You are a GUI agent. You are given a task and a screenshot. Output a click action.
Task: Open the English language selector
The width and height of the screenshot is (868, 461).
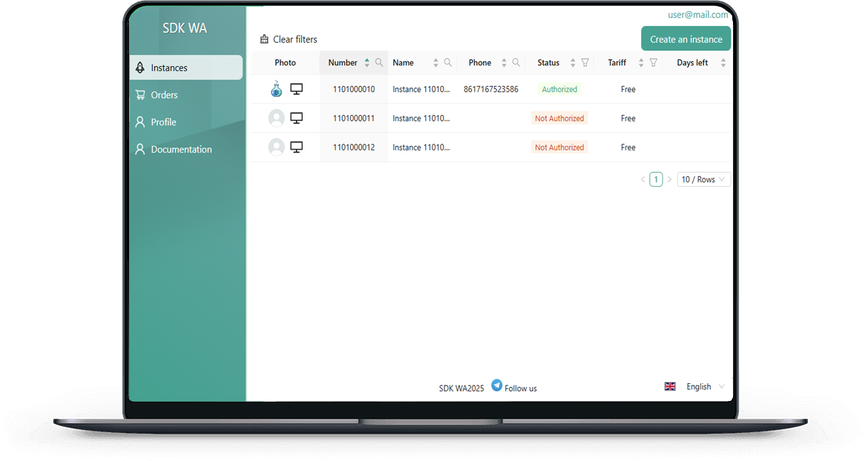[697, 387]
